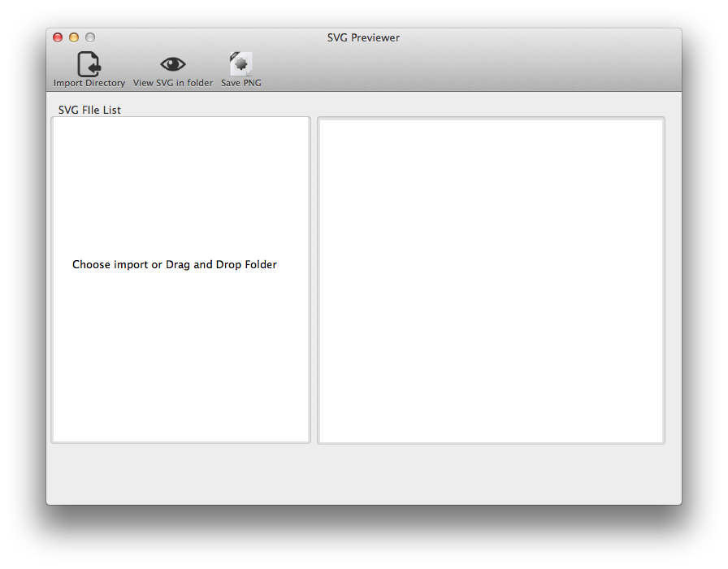
Task: Close the SVG Previewer window
Action: tap(58, 37)
